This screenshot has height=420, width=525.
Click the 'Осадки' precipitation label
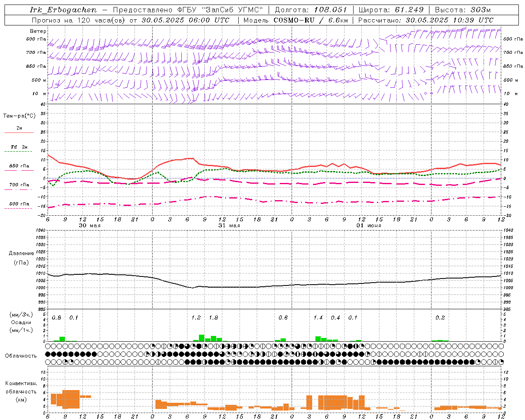(21, 322)
